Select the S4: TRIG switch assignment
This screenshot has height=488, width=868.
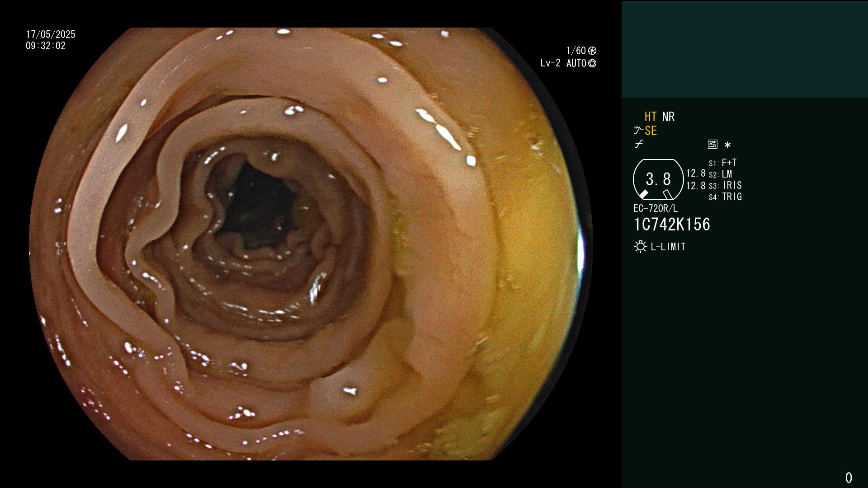(x=725, y=197)
